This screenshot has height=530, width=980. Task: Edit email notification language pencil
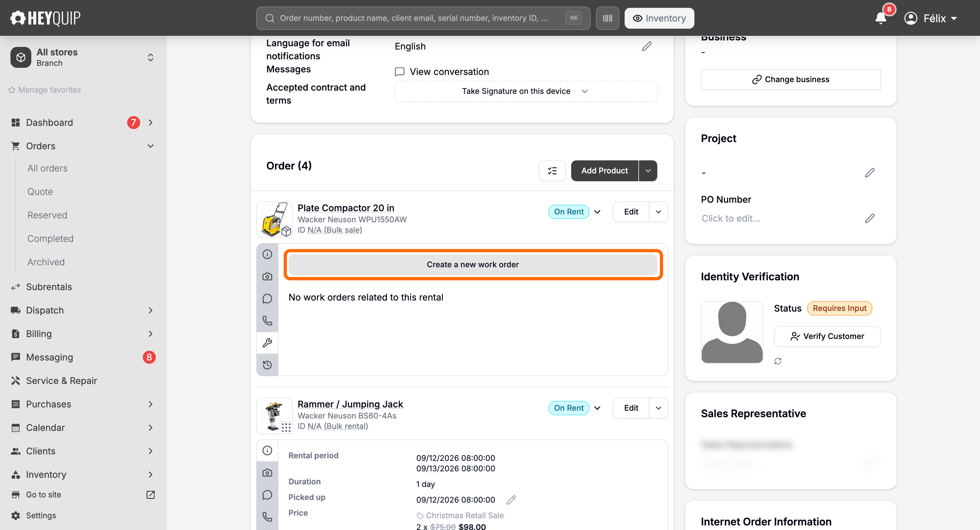646,46
